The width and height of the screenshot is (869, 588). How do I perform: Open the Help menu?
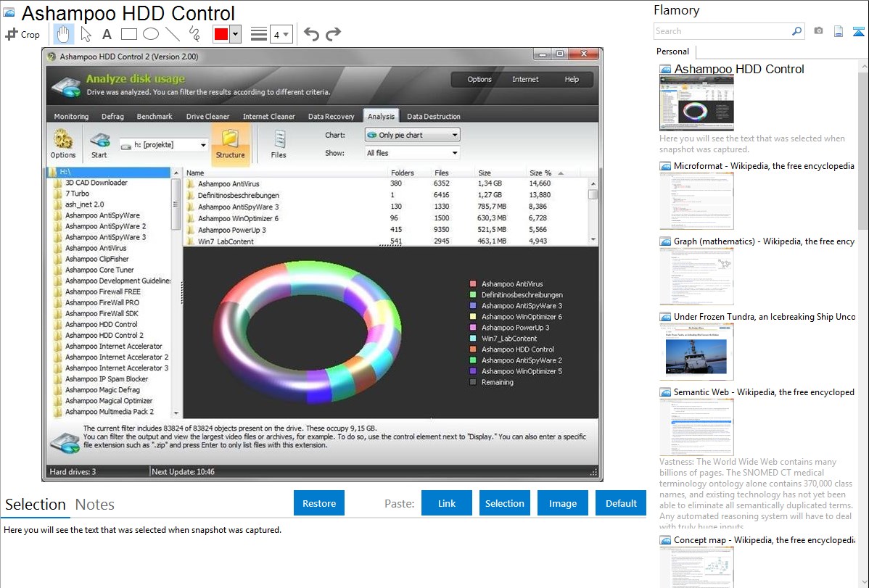click(572, 79)
